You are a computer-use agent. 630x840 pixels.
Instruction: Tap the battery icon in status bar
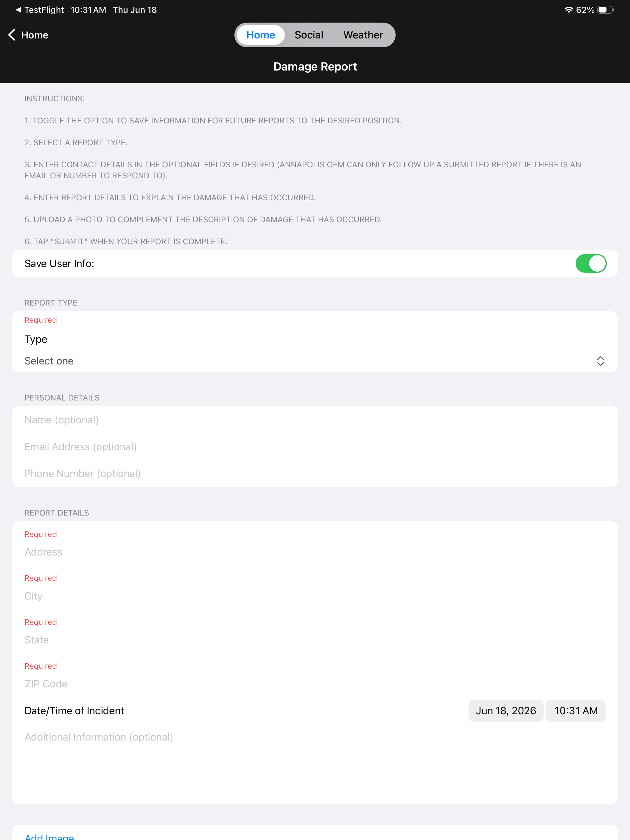[x=605, y=10]
